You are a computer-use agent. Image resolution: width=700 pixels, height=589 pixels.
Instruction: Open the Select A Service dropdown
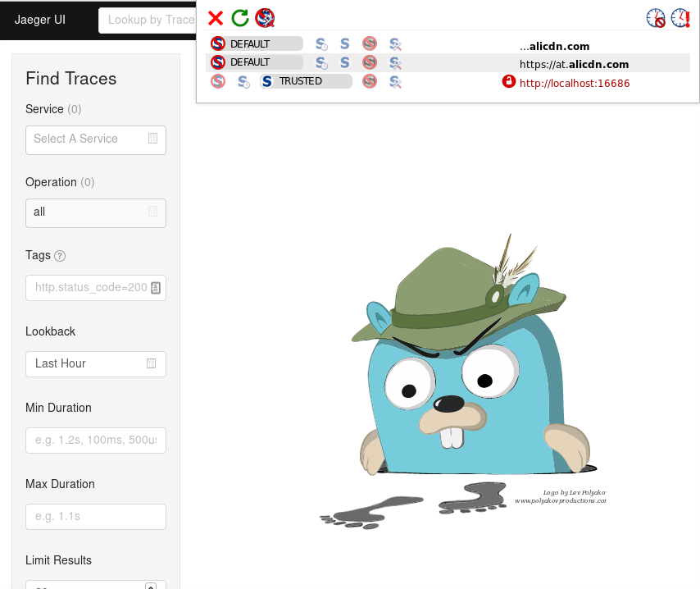tap(96, 139)
